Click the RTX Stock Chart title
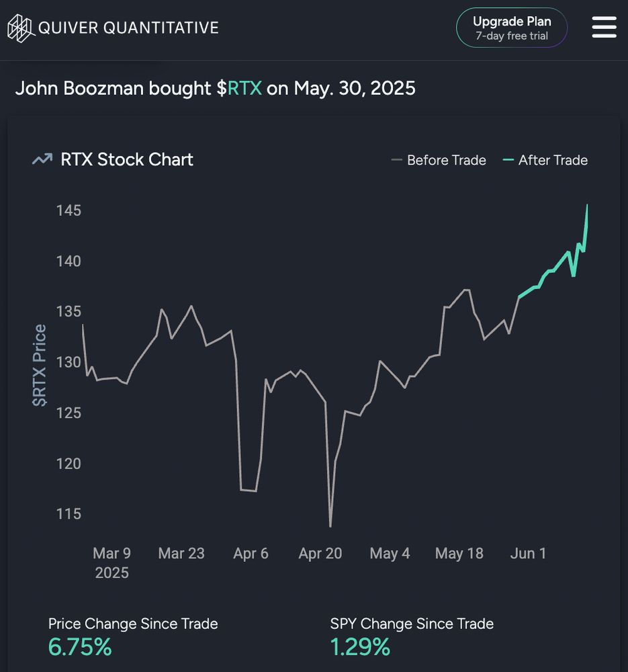The image size is (628, 672). click(x=127, y=159)
